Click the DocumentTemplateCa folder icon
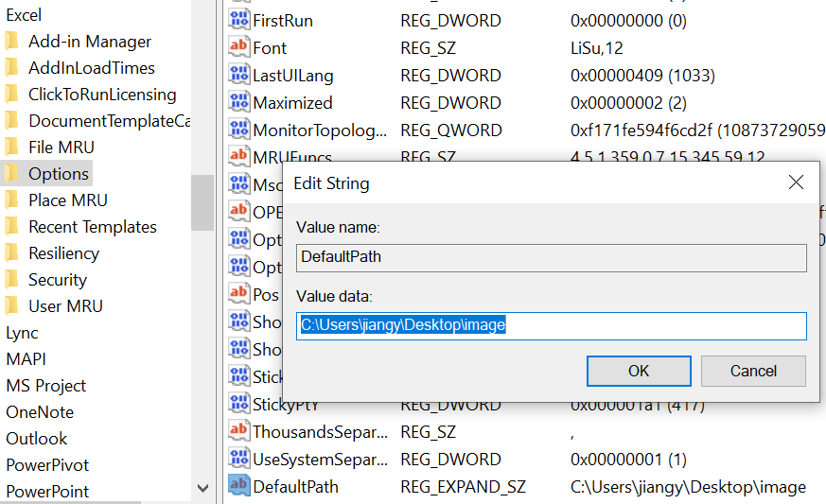This screenshot has width=826, height=504. tap(11, 121)
